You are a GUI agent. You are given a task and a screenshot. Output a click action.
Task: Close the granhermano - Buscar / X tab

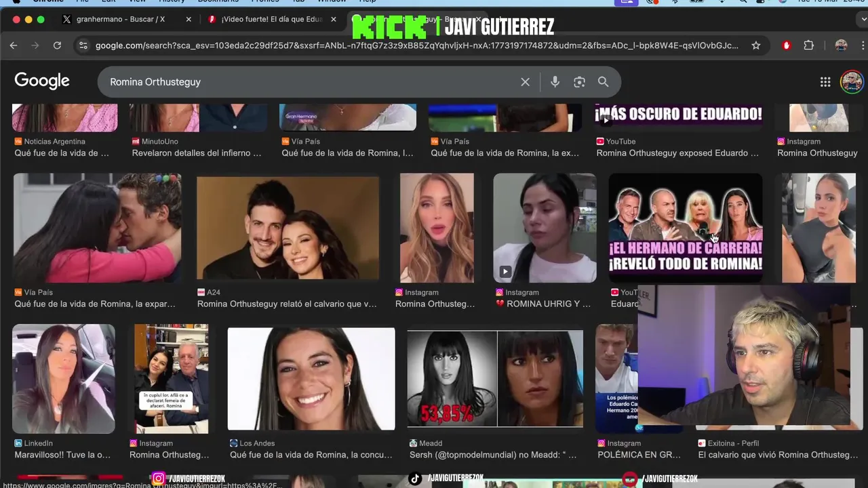(189, 19)
